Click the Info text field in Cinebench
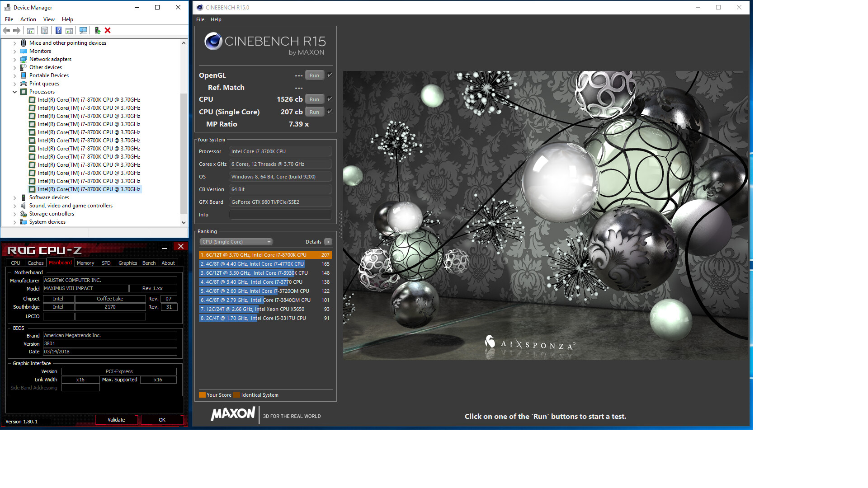 tap(280, 215)
